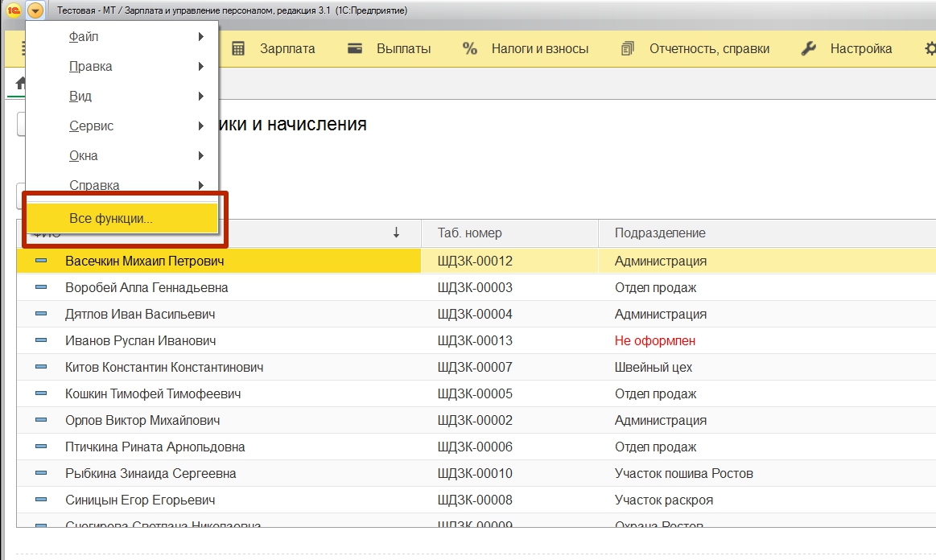Click the percent icon for Налоги и взносы
Viewport: 936px width, 560px height.
click(x=470, y=49)
